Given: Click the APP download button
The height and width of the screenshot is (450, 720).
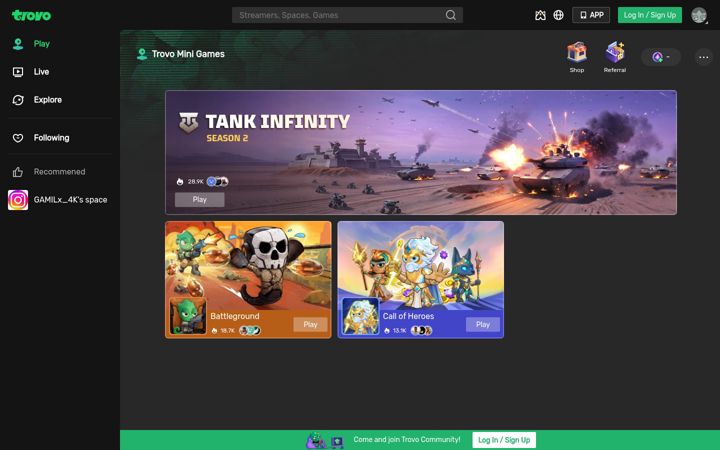Looking at the screenshot, I should [x=591, y=15].
